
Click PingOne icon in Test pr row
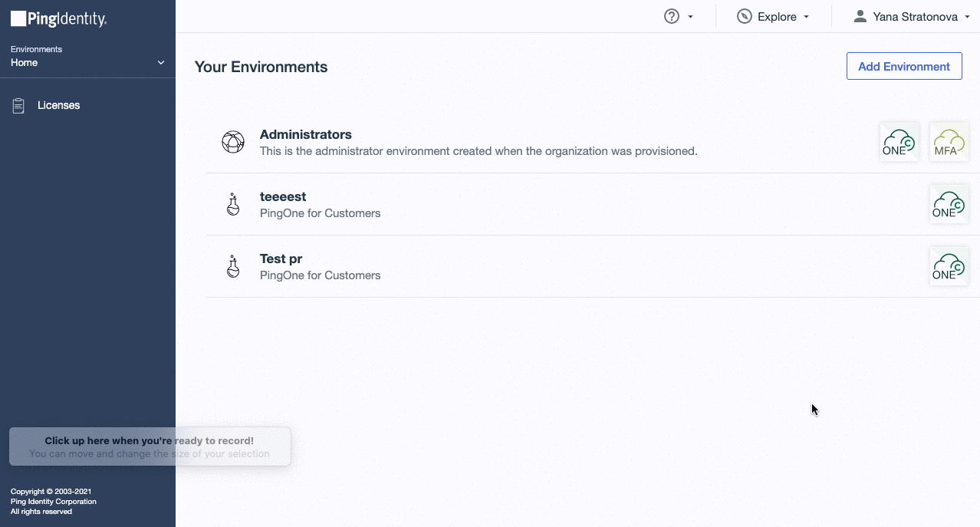949,266
